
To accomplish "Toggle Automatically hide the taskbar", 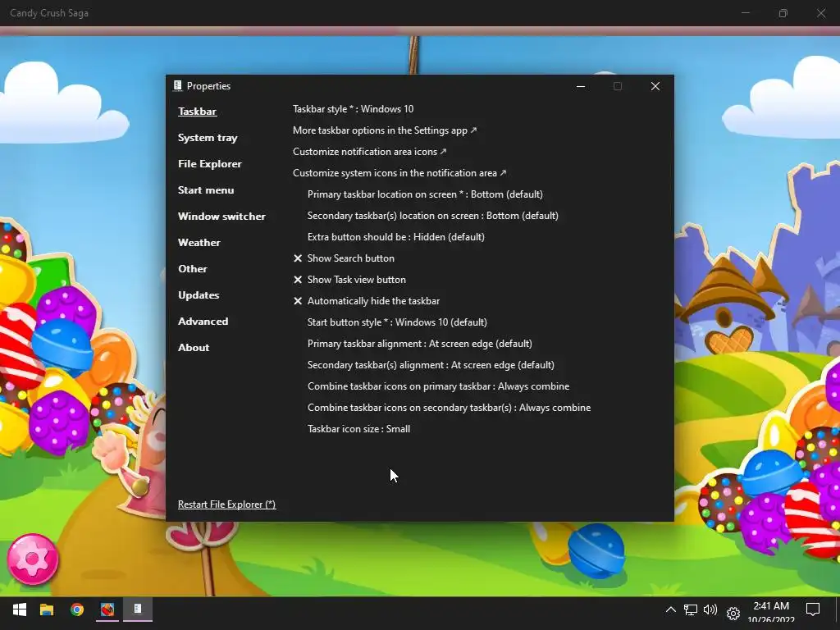I will [x=367, y=301].
